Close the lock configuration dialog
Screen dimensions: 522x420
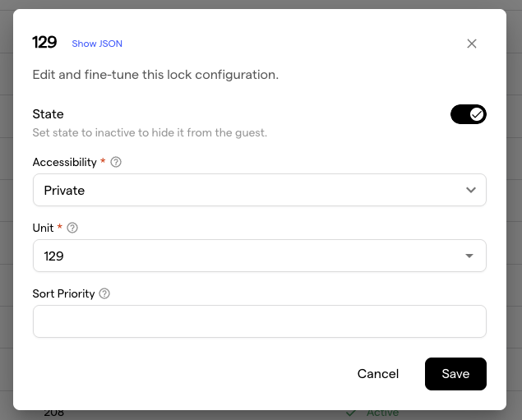[472, 44]
